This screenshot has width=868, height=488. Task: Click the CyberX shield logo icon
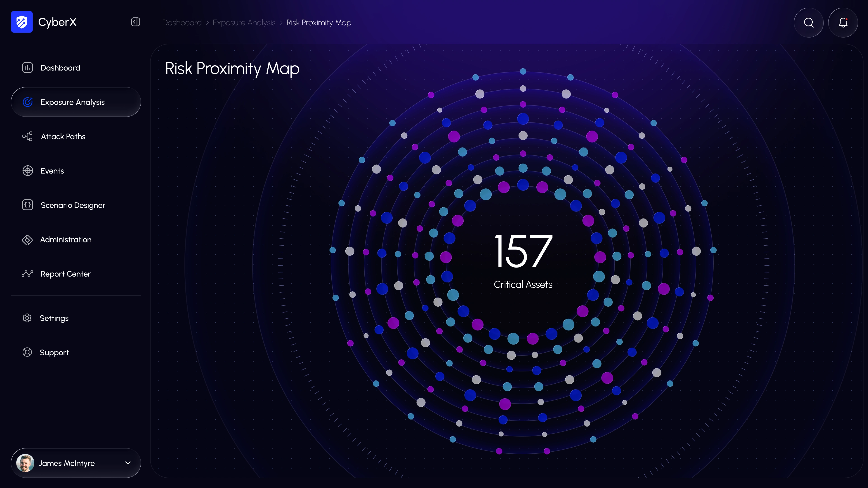(21, 22)
